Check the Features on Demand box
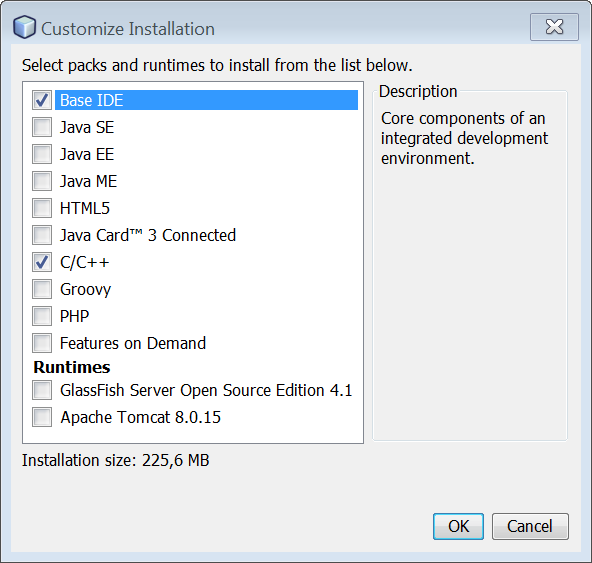592x563 pixels. (42, 343)
